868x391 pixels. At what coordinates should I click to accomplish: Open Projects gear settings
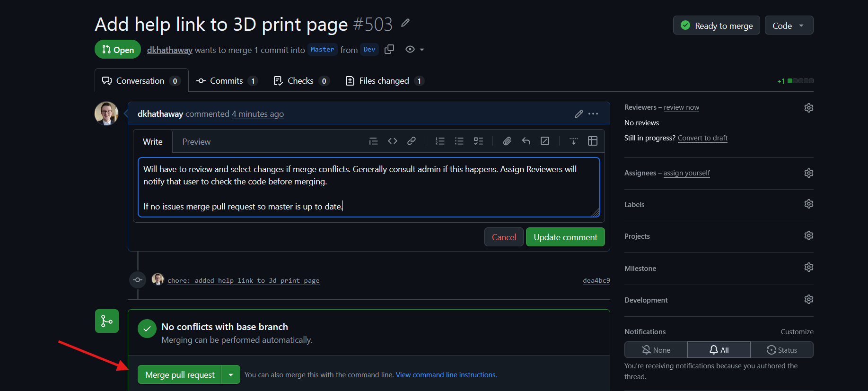tap(809, 235)
